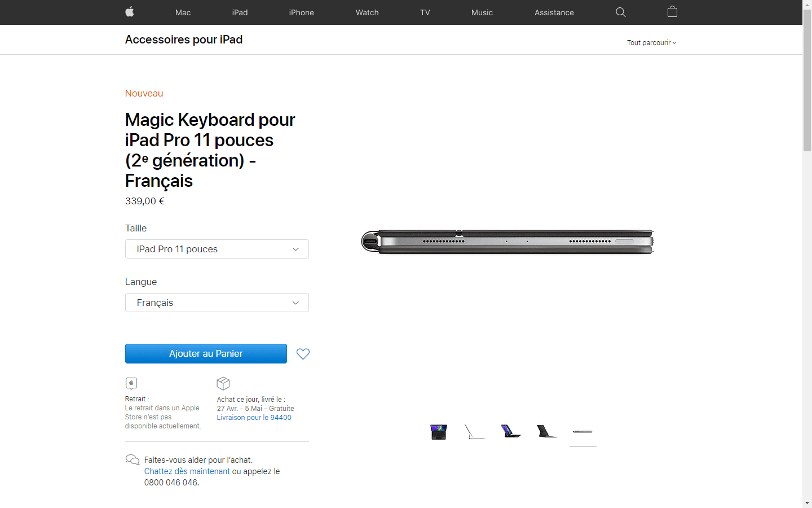Open the Langue Français dropdown

pyautogui.click(x=217, y=303)
